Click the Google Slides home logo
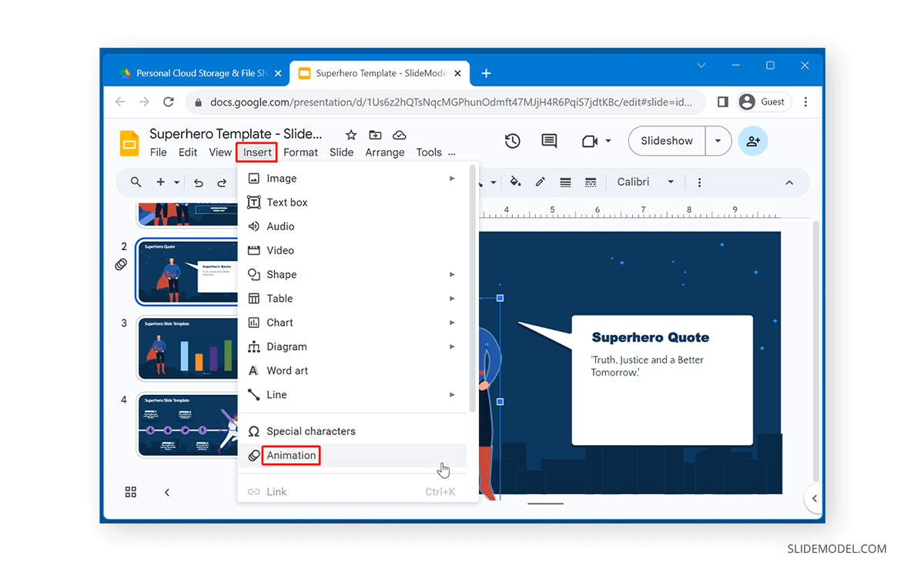Screen dimensions: 924x572 [129, 143]
